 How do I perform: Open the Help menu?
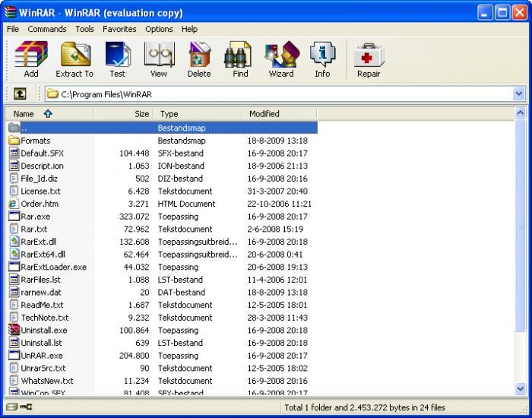pyautogui.click(x=189, y=29)
